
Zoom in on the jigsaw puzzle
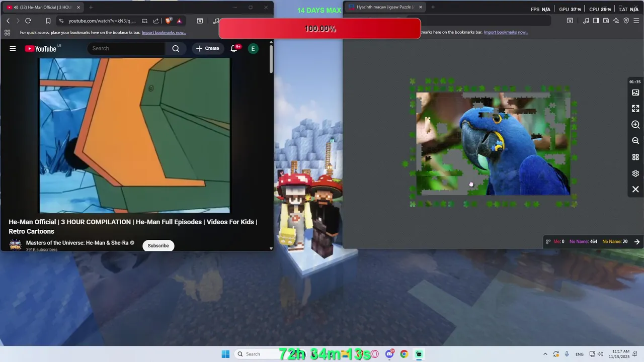[635, 124]
